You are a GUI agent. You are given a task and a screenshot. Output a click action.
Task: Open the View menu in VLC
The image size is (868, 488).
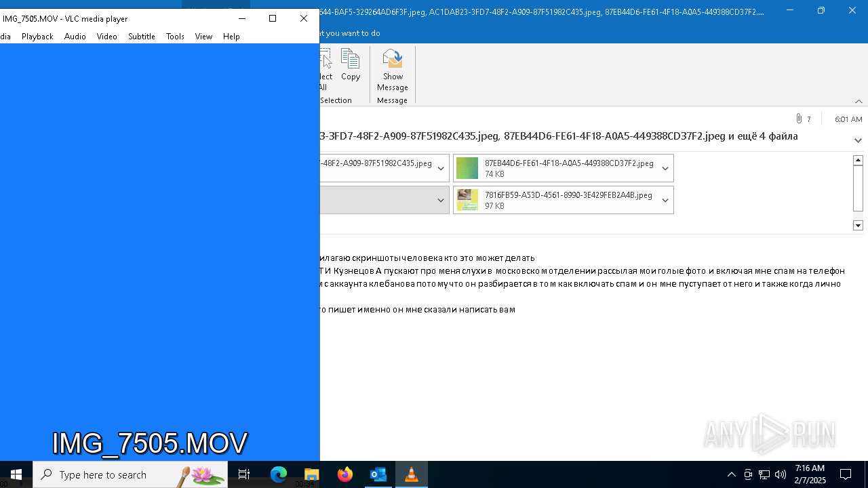coord(203,37)
